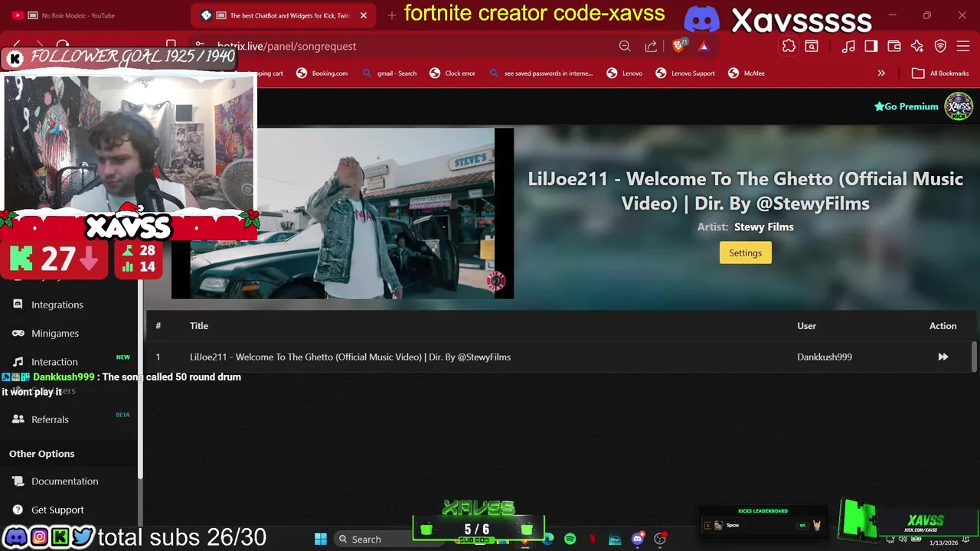Click the taskbar date 1/13/2026

click(943, 543)
